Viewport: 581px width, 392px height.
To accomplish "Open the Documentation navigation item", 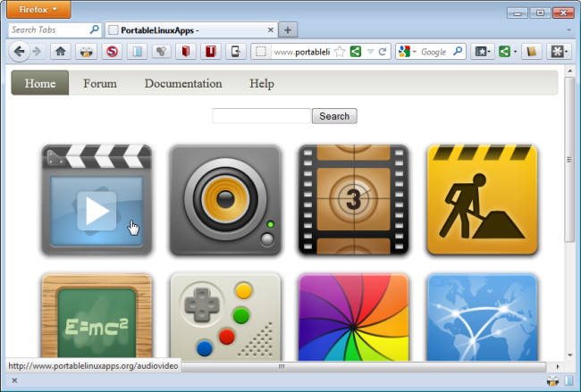I will click(x=183, y=83).
